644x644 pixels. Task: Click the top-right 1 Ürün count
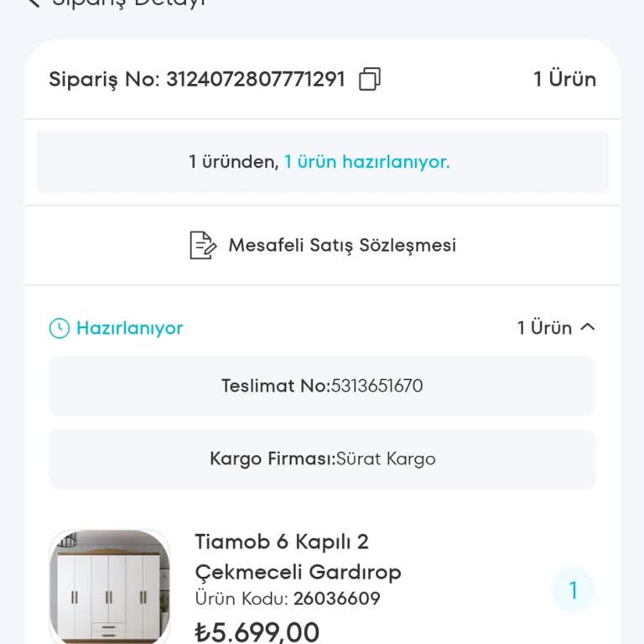coord(564,80)
